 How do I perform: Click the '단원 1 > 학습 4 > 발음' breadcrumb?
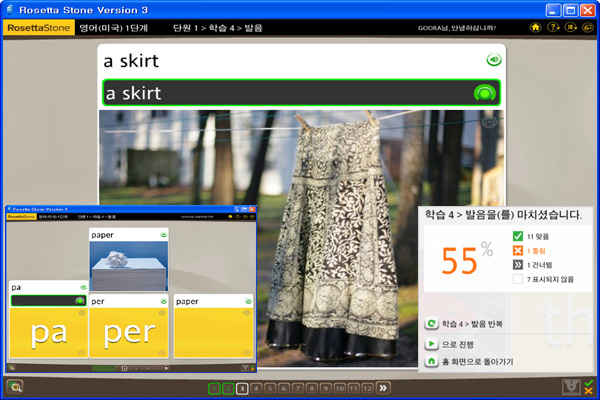pyautogui.click(x=218, y=28)
